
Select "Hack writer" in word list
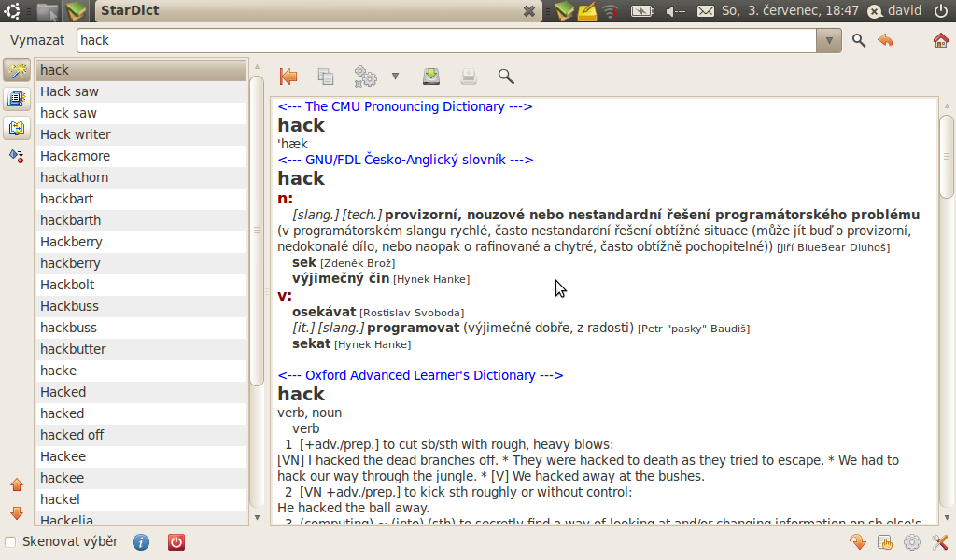click(142, 134)
